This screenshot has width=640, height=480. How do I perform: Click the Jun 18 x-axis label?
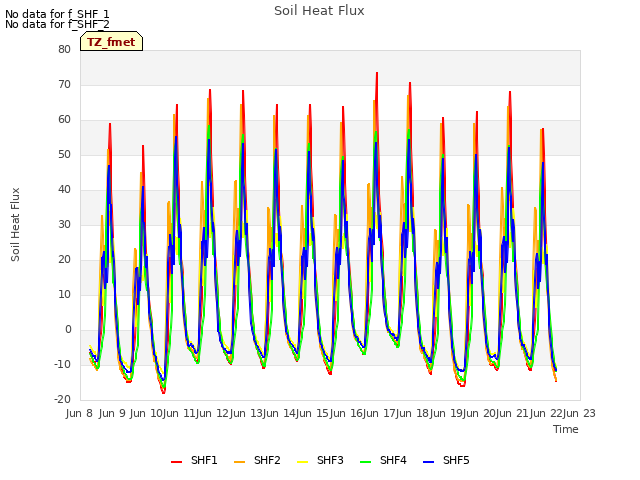[x=412, y=413]
